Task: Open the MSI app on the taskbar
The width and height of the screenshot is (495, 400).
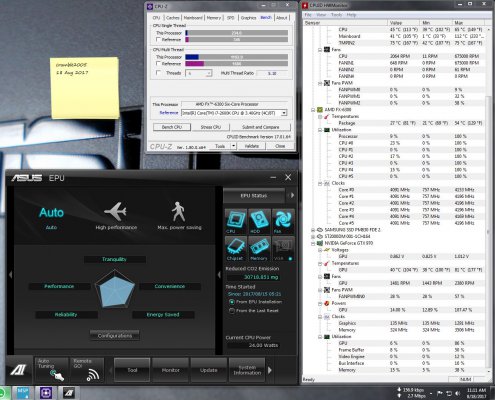Action: tap(23, 393)
